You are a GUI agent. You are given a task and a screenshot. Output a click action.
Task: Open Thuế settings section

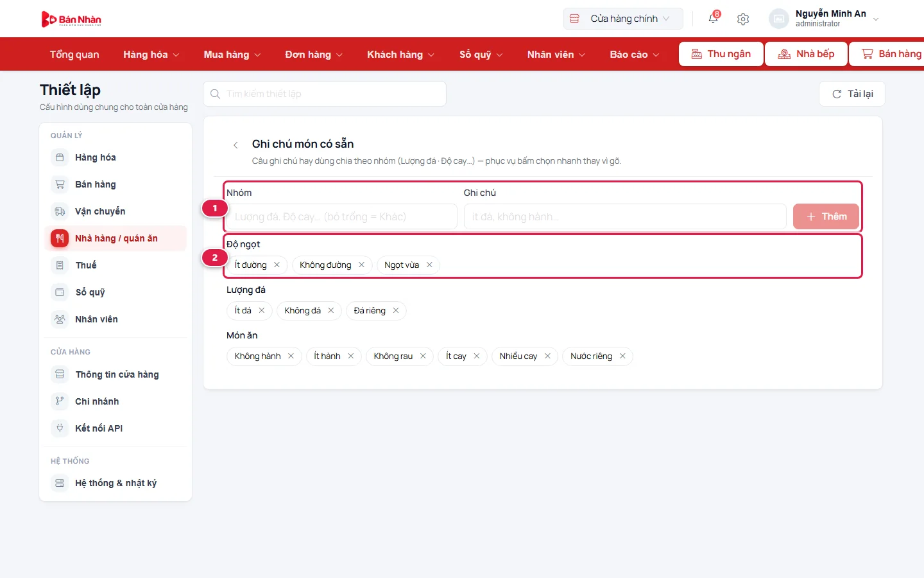[116, 265]
